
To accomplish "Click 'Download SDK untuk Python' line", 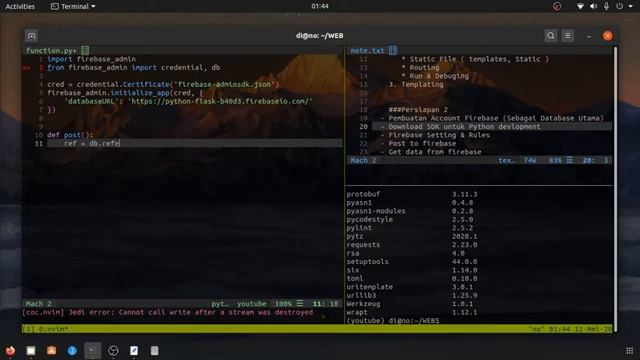I will (x=460, y=127).
